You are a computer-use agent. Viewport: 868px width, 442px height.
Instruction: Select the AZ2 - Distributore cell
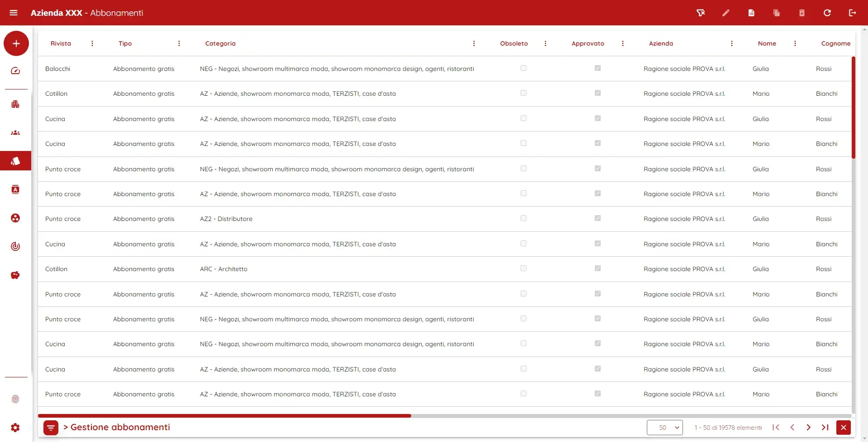pyautogui.click(x=226, y=219)
